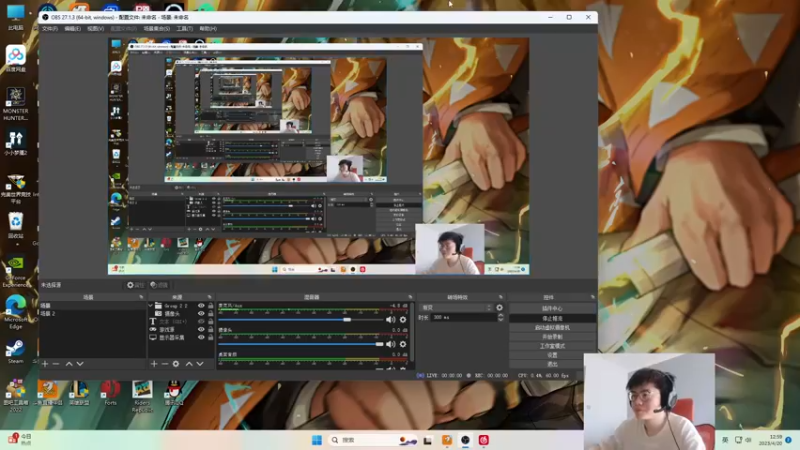Pop out the Scenes dock panel
800x450 pixels.
[x=141, y=297]
